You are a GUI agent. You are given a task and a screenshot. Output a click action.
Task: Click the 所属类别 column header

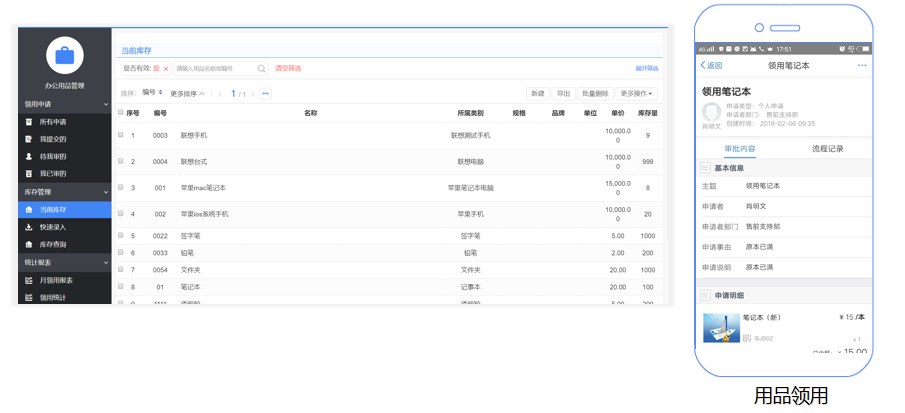470,114
